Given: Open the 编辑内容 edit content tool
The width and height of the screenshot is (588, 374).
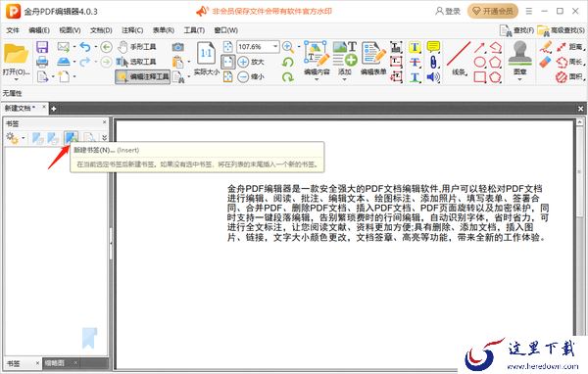Looking at the screenshot, I should point(317,59).
